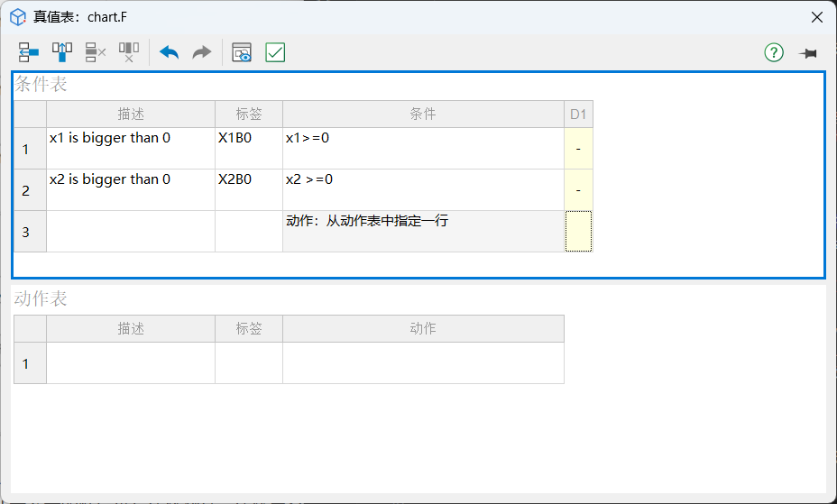Select the D1 column header

pos(578,115)
